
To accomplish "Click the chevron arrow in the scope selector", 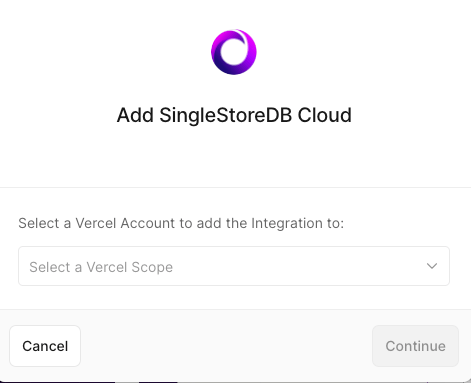I will click(x=432, y=266).
